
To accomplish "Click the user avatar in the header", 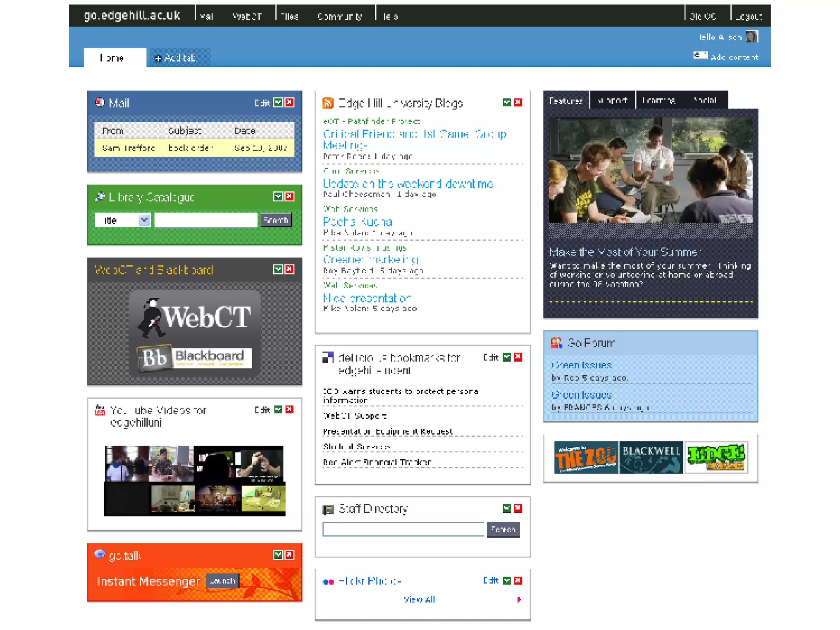I will (752, 37).
